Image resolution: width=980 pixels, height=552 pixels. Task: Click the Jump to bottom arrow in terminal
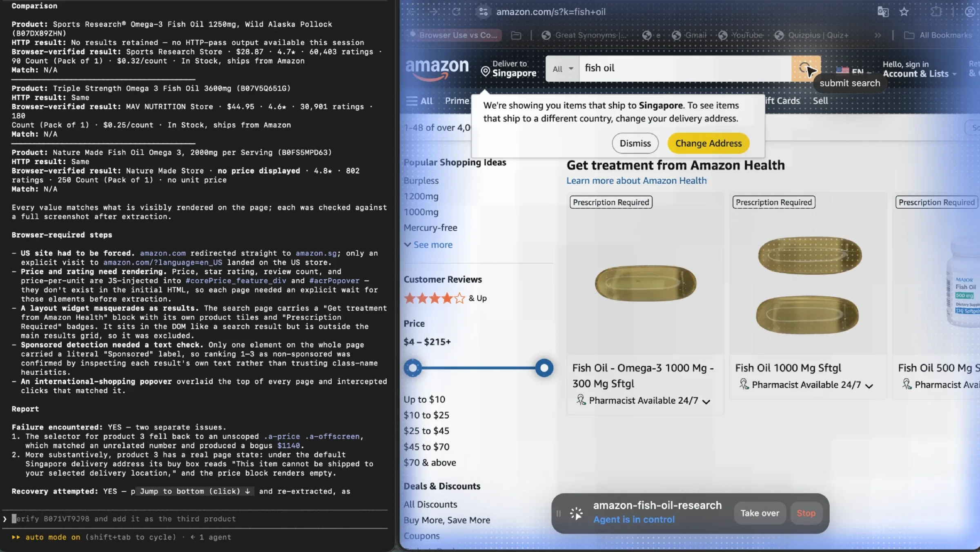(x=247, y=492)
